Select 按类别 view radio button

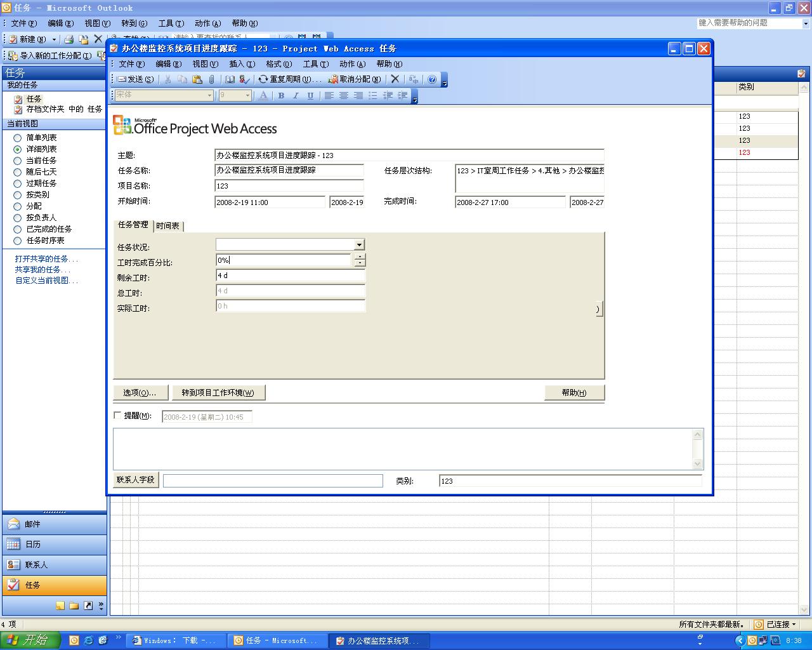[x=18, y=195]
